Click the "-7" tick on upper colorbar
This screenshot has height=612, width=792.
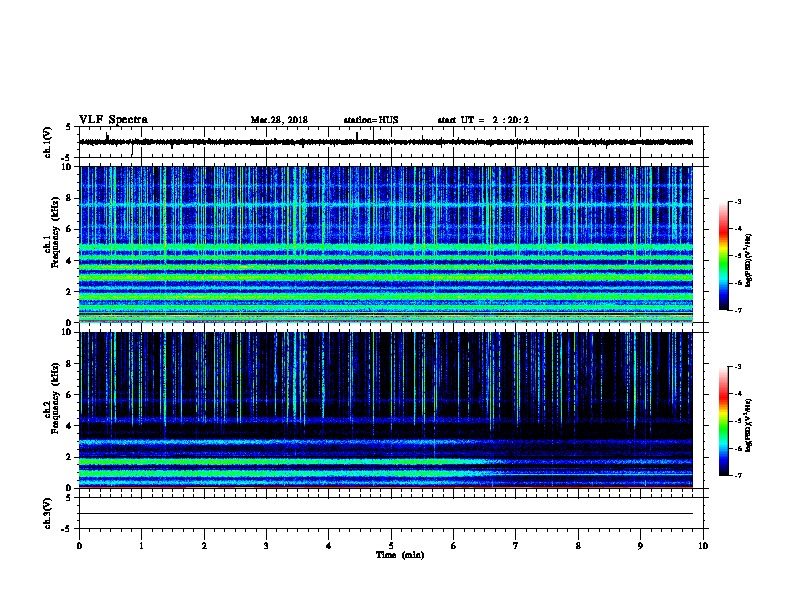[x=737, y=311]
